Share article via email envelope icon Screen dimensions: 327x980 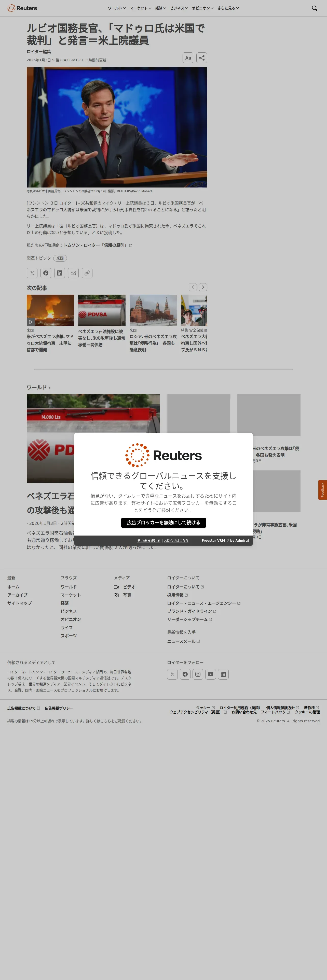click(x=73, y=273)
